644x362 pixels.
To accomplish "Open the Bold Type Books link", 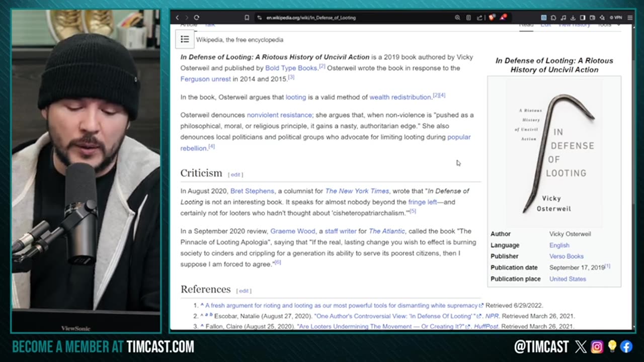I will [291, 68].
